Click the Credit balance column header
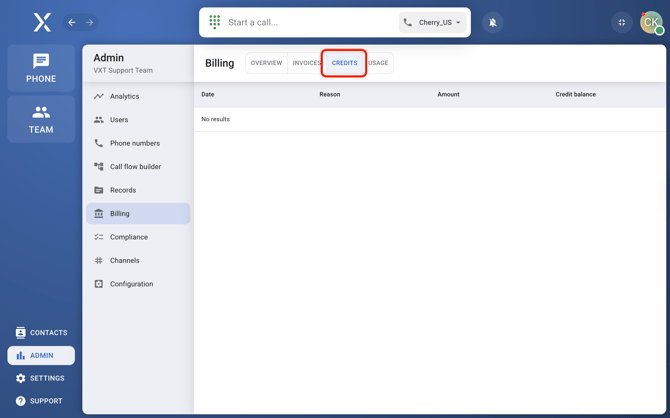The width and height of the screenshot is (670, 418). 576,94
